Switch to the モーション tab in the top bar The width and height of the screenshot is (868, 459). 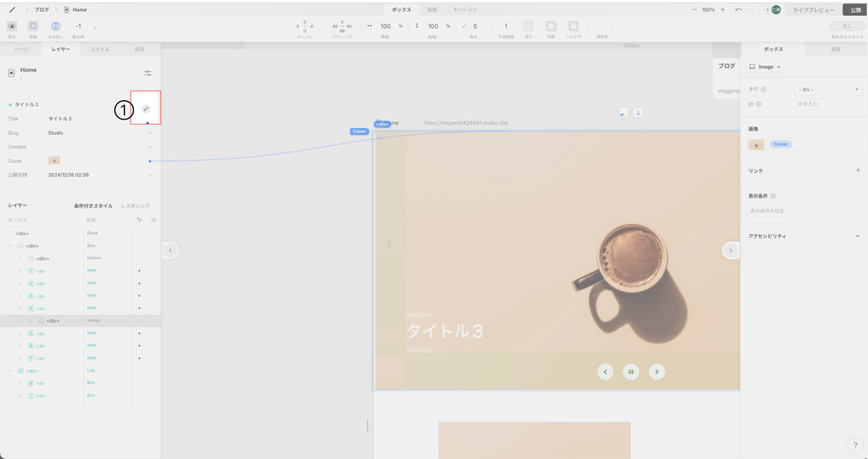[x=465, y=9]
